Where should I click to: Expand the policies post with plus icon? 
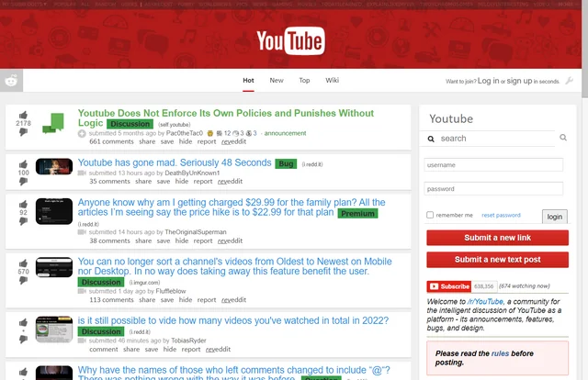pyautogui.click(x=82, y=133)
